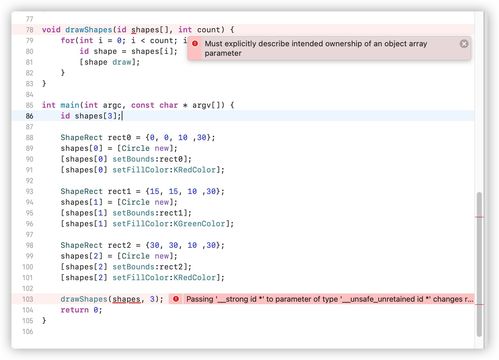Click error icon on line 103

[176, 299]
